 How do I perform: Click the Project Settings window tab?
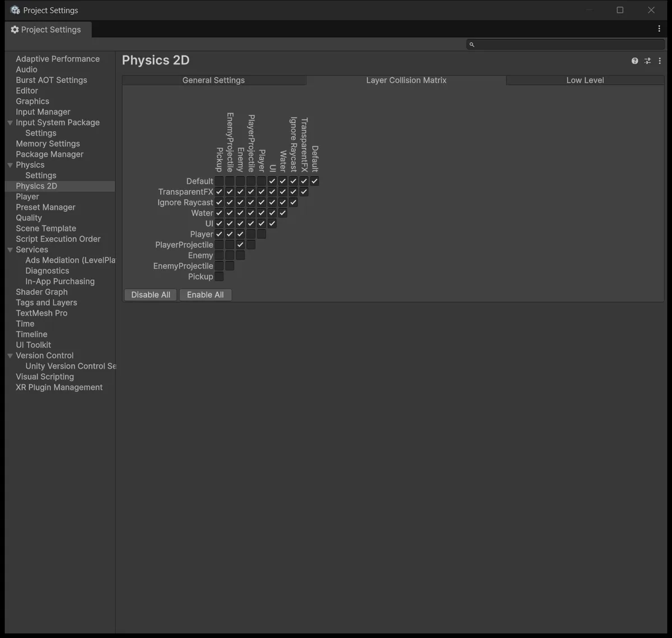pyautogui.click(x=48, y=30)
